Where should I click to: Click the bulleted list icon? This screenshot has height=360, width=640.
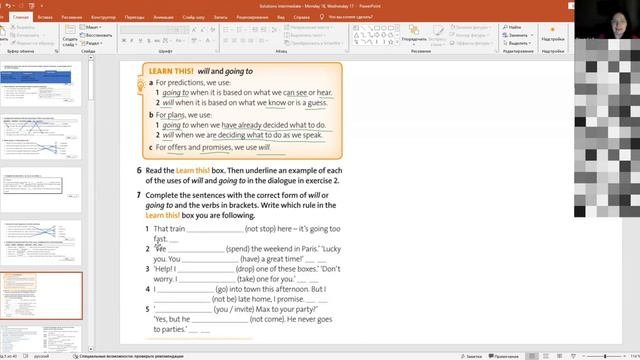click(227, 30)
